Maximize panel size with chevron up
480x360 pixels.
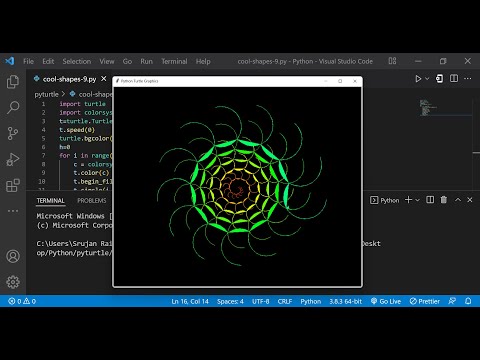point(458,200)
